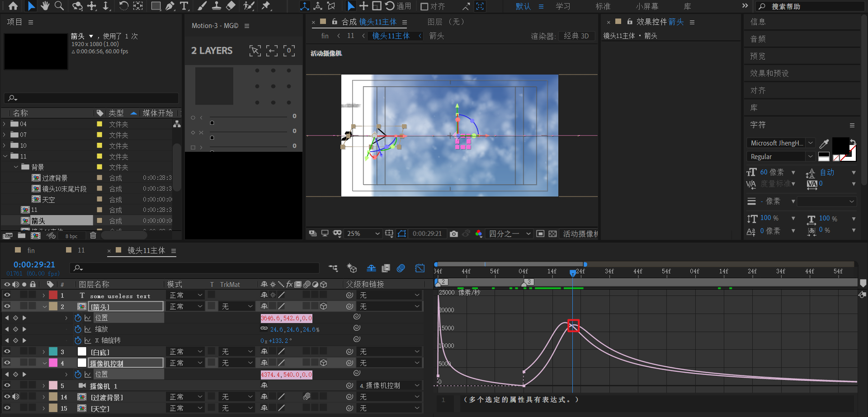Open the 信息 panel
Image resolution: width=868 pixels, height=417 pixels.
(758, 22)
